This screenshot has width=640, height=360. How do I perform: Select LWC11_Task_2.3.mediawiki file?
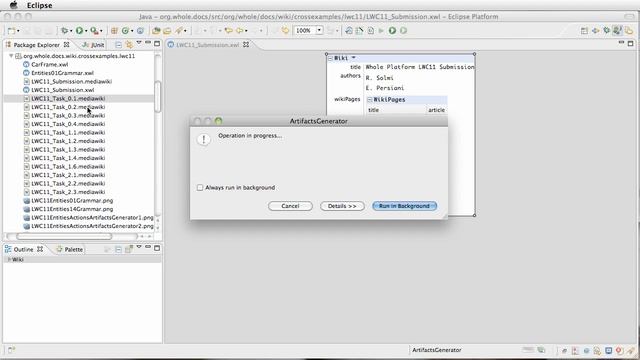pos(68,192)
